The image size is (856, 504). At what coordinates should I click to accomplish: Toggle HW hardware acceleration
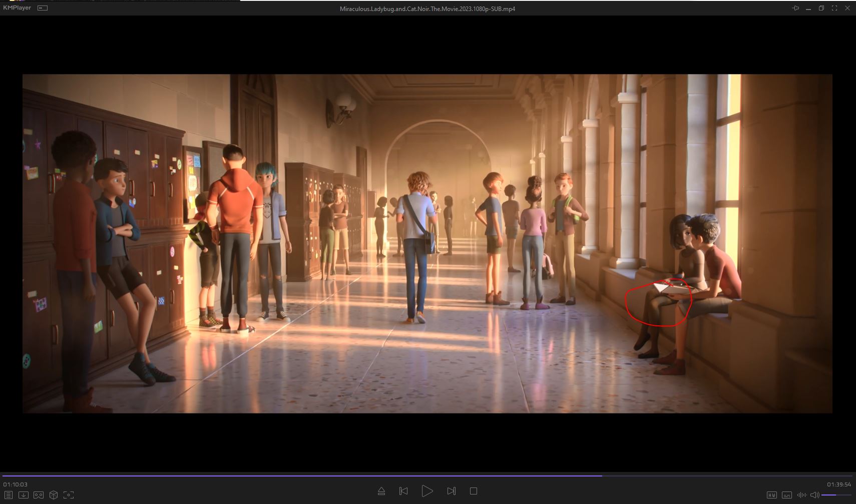tap(771, 495)
